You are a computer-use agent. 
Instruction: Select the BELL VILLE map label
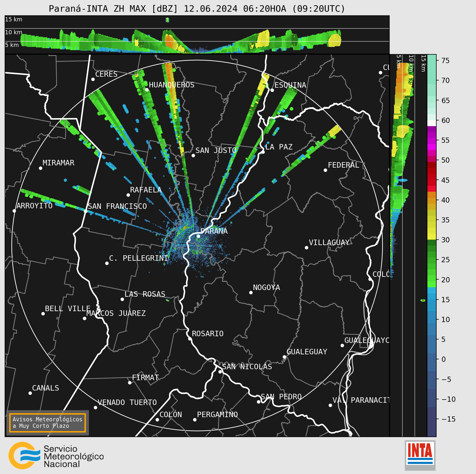[x=68, y=309]
